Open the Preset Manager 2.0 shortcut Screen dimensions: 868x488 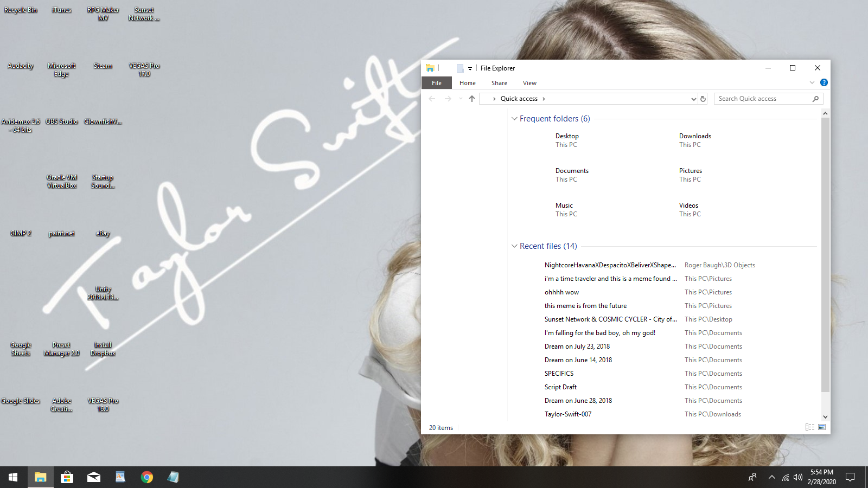[x=61, y=349]
